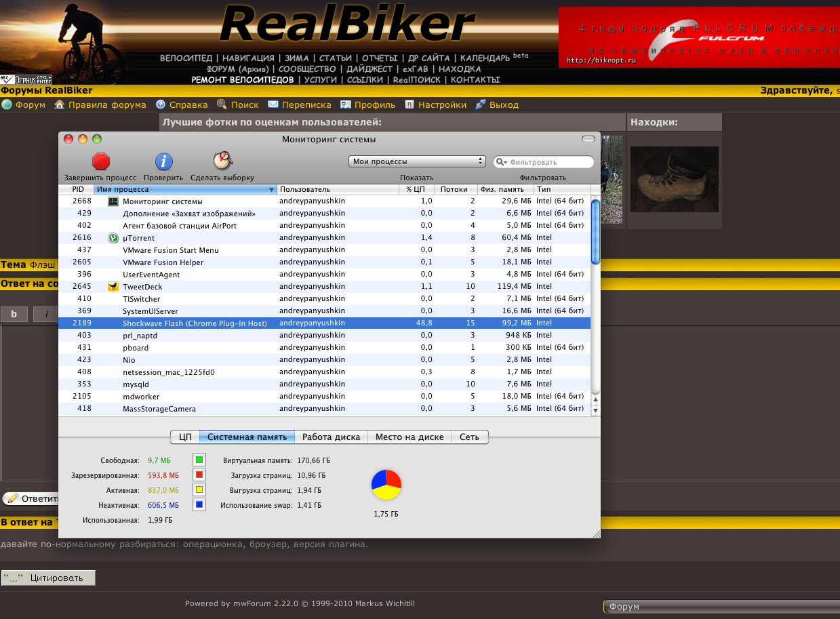Click the Activity Monitor process row icon
The height and width of the screenshot is (619, 840).
click(113, 201)
